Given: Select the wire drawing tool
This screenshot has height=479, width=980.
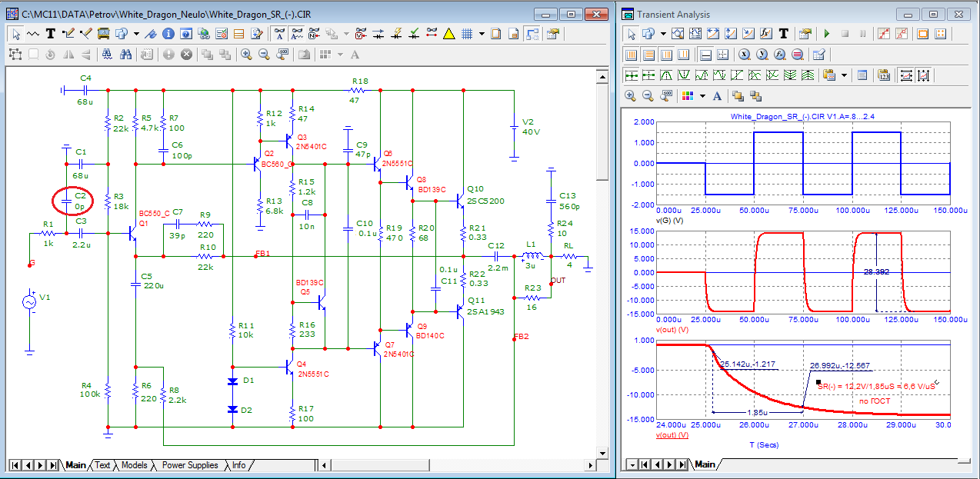Looking at the screenshot, I should [68, 34].
